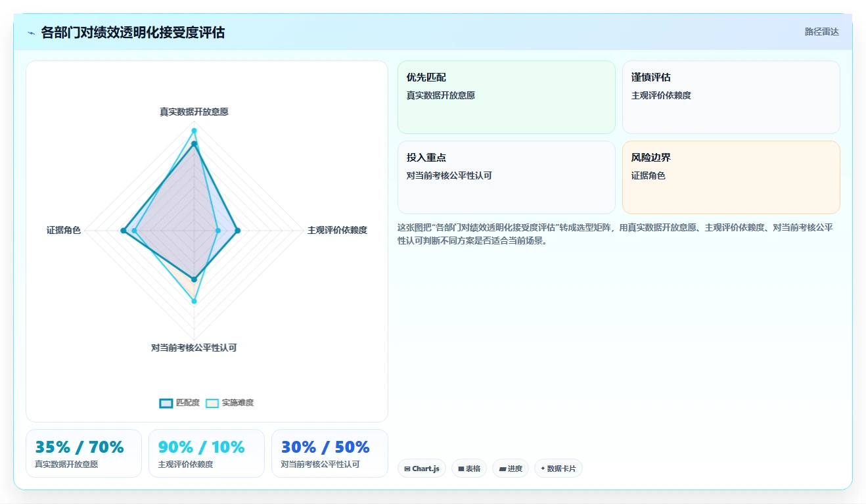Toggle the 匹配度 legend item
The width and height of the screenshot is (866, 504).
click(x=179, y=403)
